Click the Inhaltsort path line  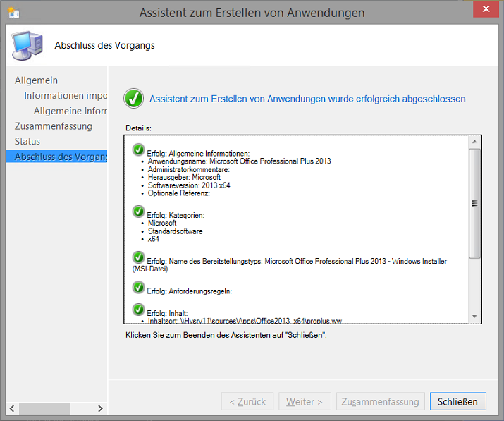(245, 321)
